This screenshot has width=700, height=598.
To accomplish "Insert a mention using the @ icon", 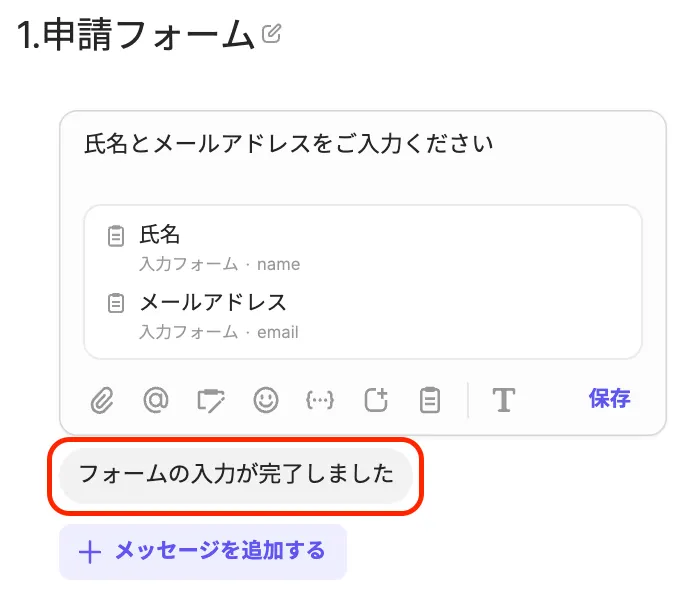I will [x=155, y=401].
